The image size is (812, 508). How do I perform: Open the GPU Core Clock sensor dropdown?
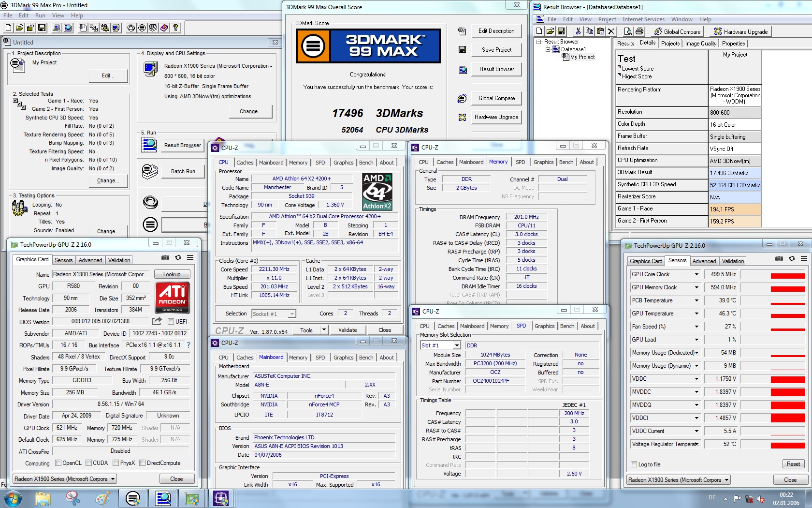(696, 274)
